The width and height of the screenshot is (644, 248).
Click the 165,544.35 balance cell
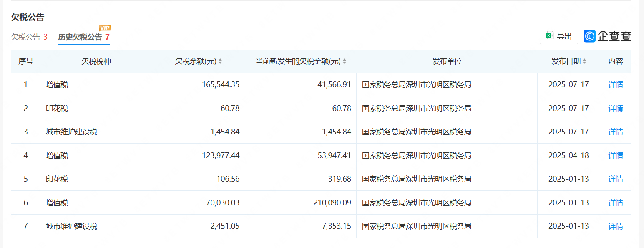pos(221,85)
